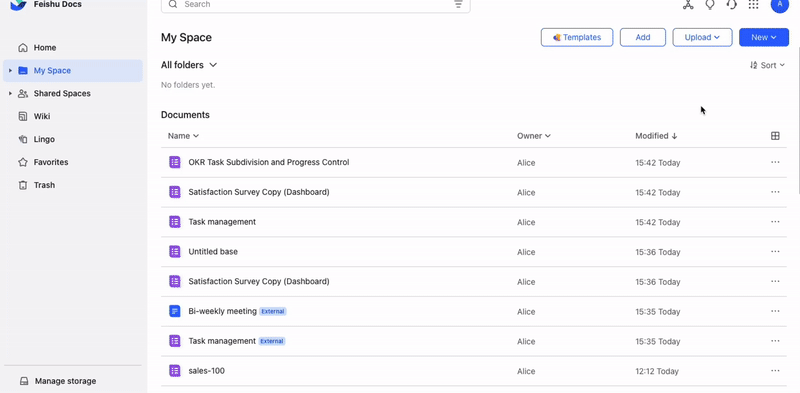The height and width of the screenshot is (393, 800).
Task: Click External tag on Bi-weekly meeting
Action: (272, 311)
